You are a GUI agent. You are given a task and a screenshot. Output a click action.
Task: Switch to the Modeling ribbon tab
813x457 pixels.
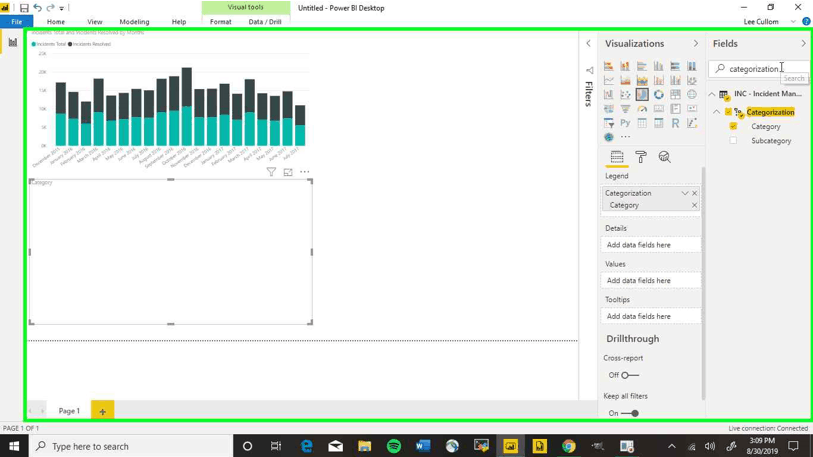tap(134, 22)
